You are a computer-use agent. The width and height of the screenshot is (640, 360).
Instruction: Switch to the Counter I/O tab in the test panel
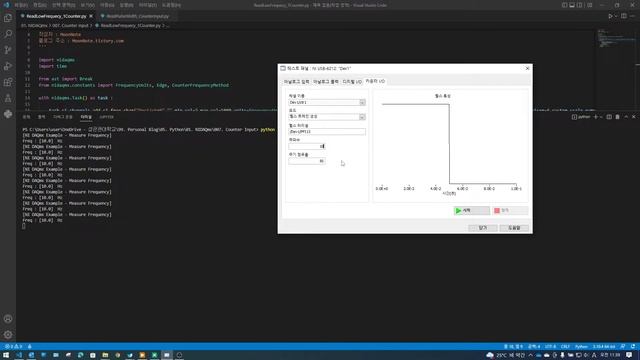click(375, 81)
